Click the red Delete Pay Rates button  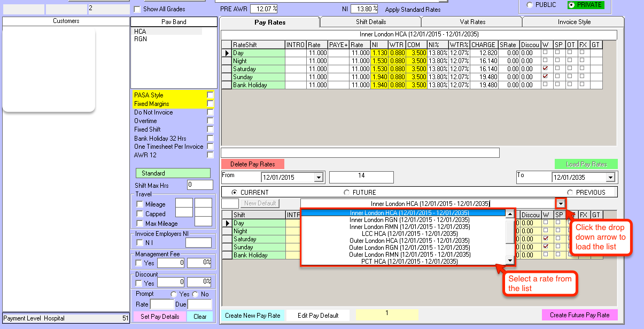(252, 164)
